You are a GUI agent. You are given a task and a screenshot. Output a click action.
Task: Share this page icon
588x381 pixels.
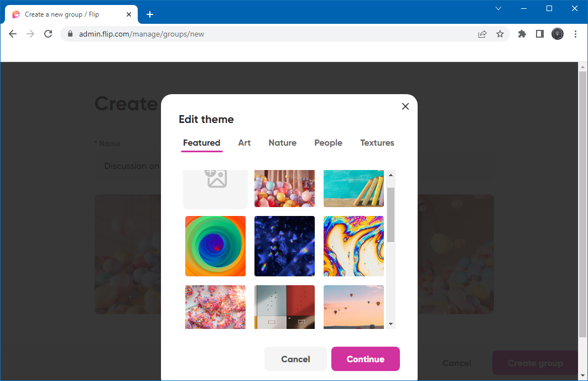tap(482, 34)
